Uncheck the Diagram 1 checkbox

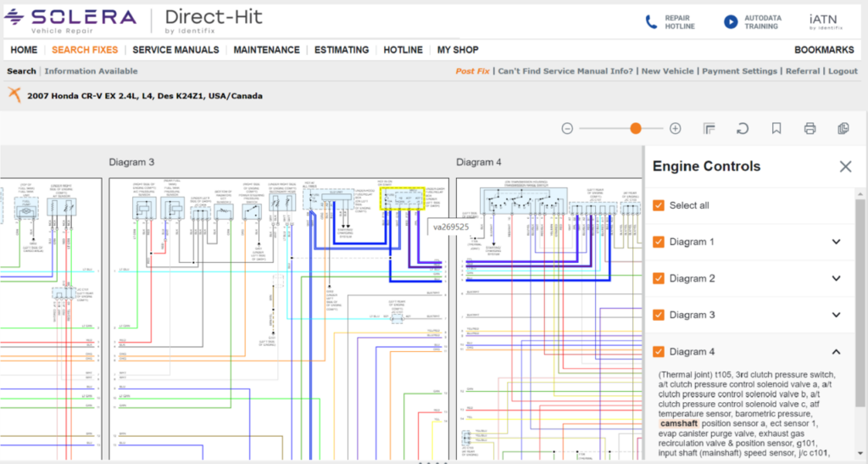point(659,242)
